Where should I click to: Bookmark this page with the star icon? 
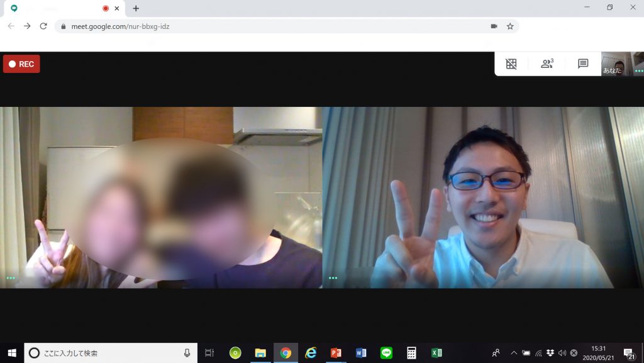[x=510, y=26]
